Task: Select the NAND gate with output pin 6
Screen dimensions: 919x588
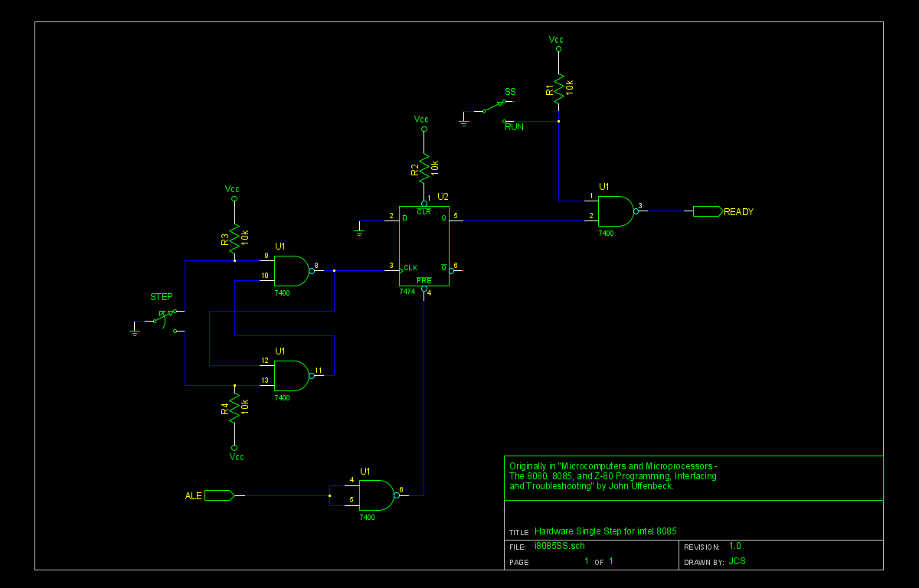Action: 378,495
